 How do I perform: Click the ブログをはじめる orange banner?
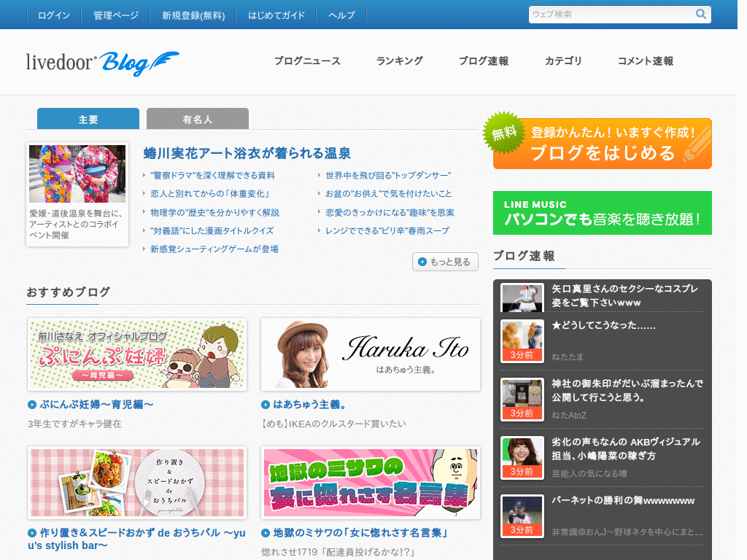602,144
